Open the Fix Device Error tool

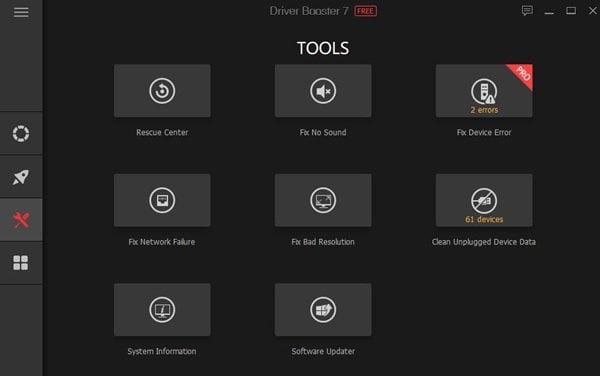click(484, 91)
